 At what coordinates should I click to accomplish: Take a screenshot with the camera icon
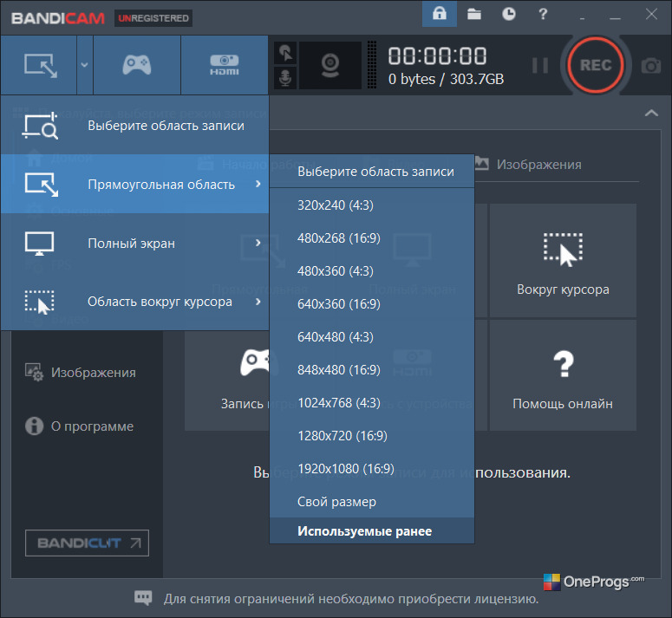[650, 66]
